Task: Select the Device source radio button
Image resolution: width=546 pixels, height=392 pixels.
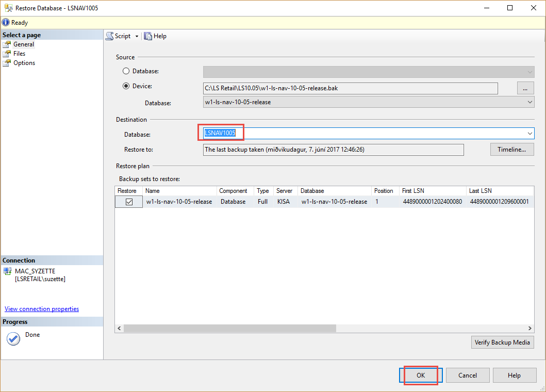Action: click(x=126, y=86)
